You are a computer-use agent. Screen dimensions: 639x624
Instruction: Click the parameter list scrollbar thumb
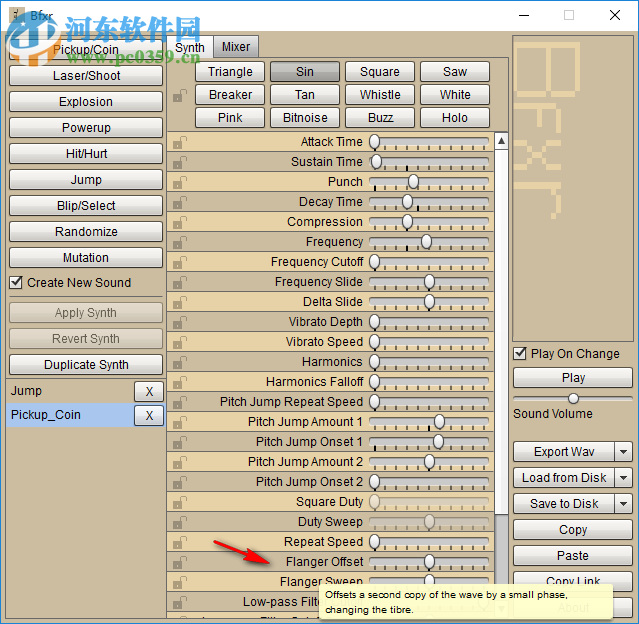[x=501, y=332]
